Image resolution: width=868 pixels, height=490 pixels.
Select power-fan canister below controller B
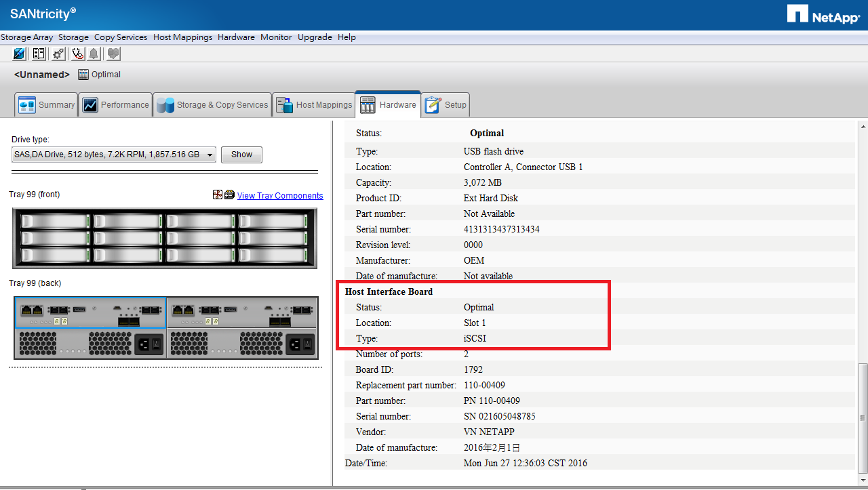[242, 344]
